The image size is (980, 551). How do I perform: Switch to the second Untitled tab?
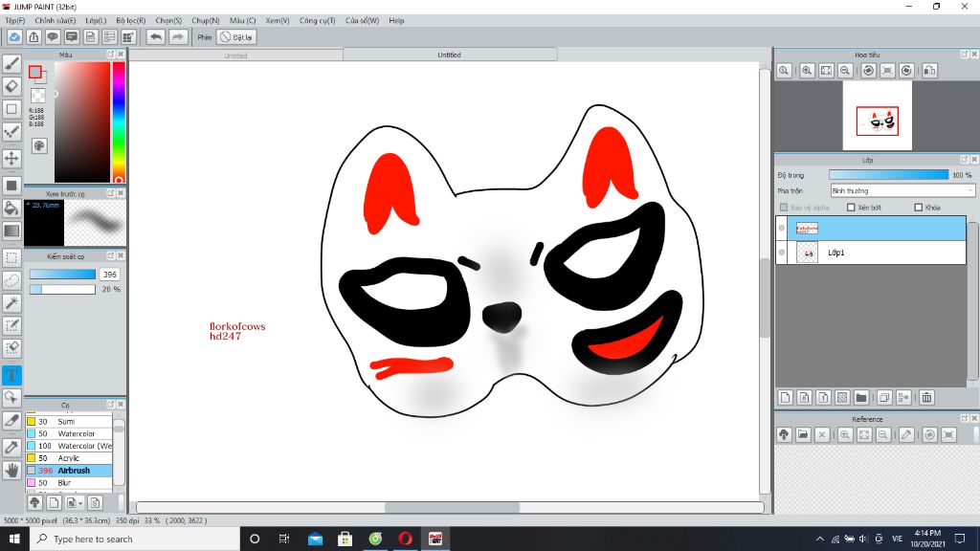click(450, 55)
